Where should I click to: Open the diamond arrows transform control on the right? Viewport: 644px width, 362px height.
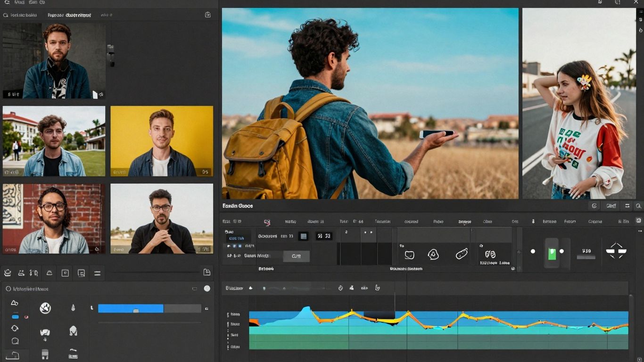coord(617,251)
